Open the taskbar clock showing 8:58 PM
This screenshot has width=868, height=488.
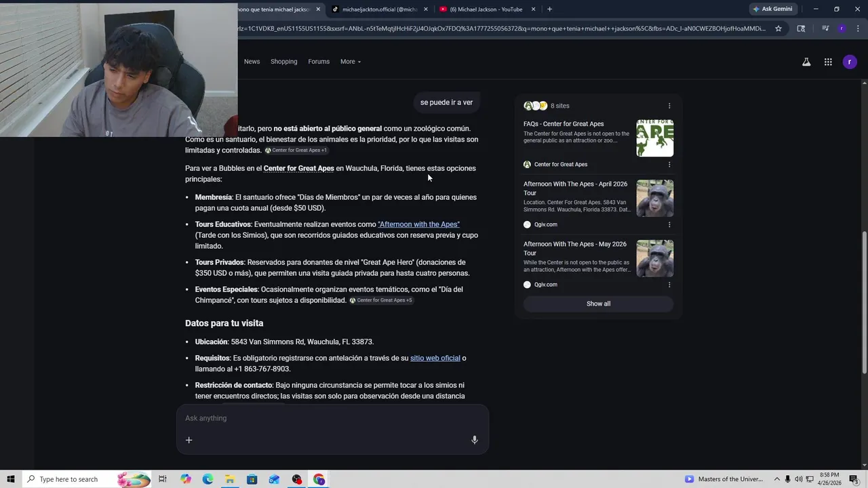pos(829,479)
